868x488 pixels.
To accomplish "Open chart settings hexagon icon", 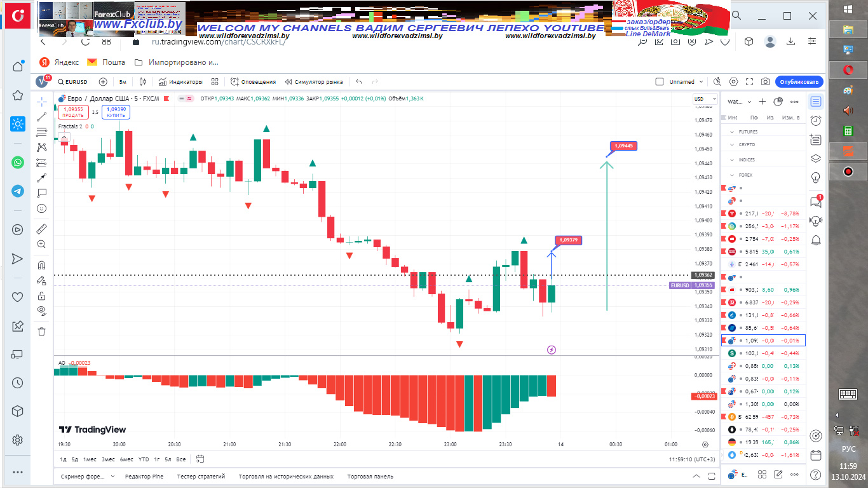I will (x=734, y=81).
